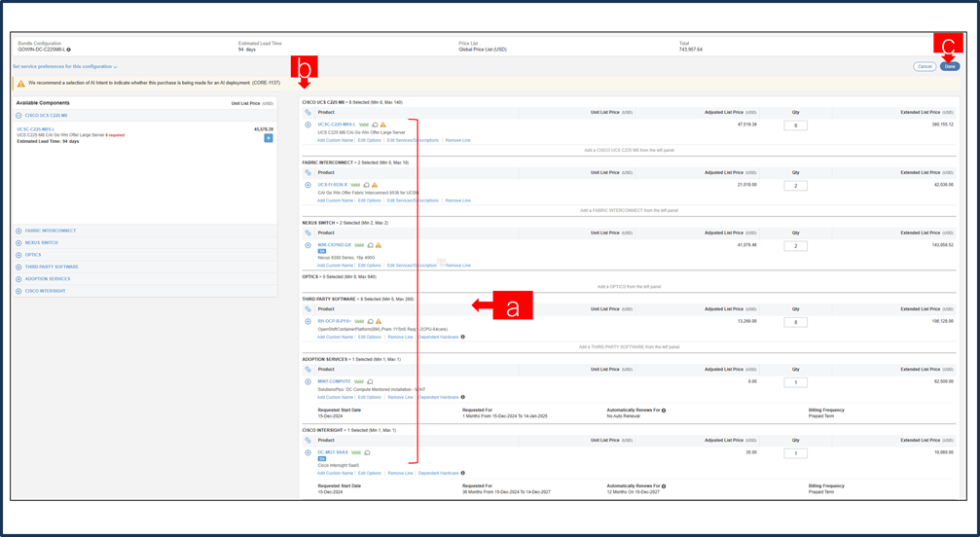Click support headset icon beside MINT-COMPUTE
This screenshot has width=980, height=537.
click(x=370, y=381)
